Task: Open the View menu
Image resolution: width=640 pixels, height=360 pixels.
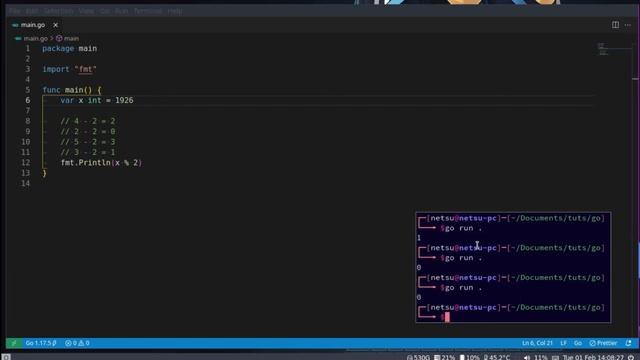Action: click(86, 11)
